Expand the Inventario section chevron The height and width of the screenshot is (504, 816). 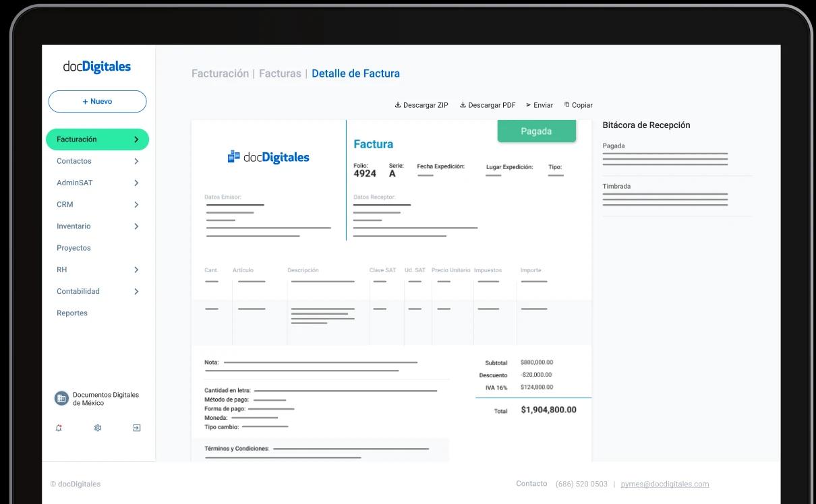click(136, 226)
